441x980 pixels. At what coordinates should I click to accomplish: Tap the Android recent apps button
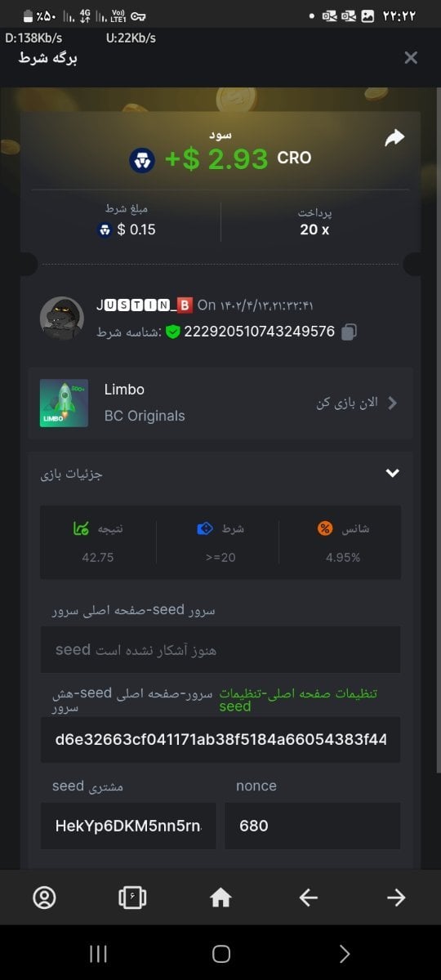[x=98, y=954]
